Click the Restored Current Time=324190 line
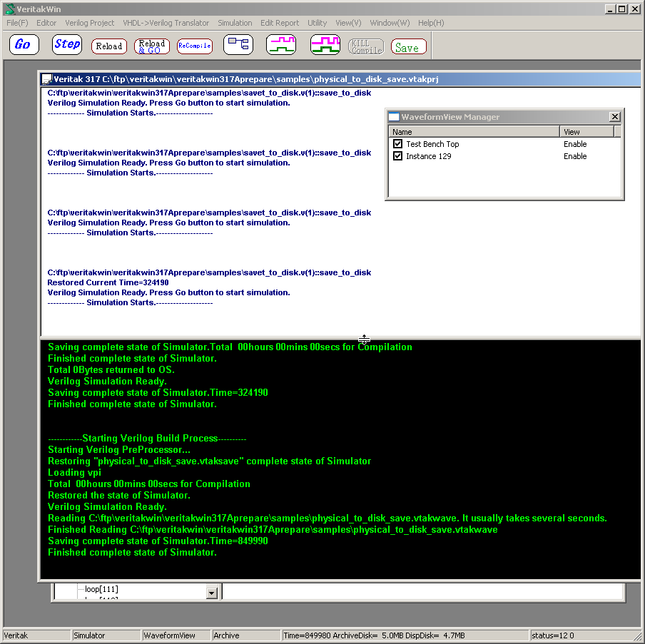 108,282
